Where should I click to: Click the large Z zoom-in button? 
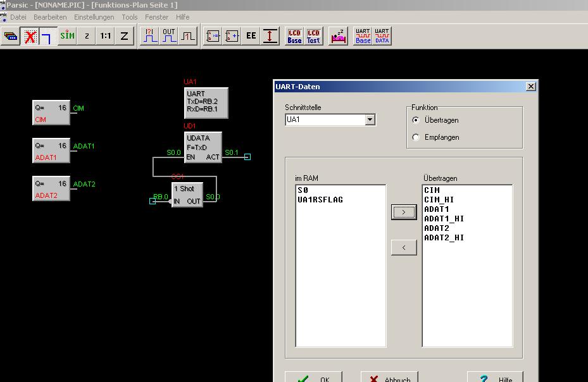124,36
